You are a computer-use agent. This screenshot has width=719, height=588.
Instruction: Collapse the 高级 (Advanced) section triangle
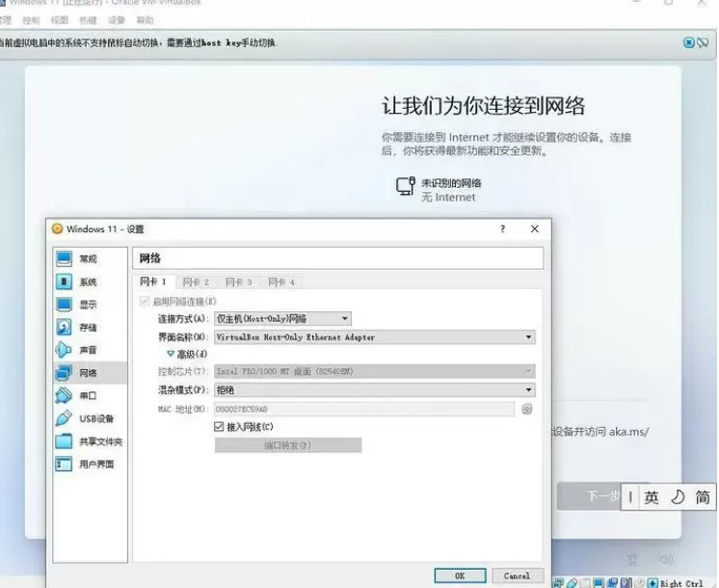(x=171, y=354)
